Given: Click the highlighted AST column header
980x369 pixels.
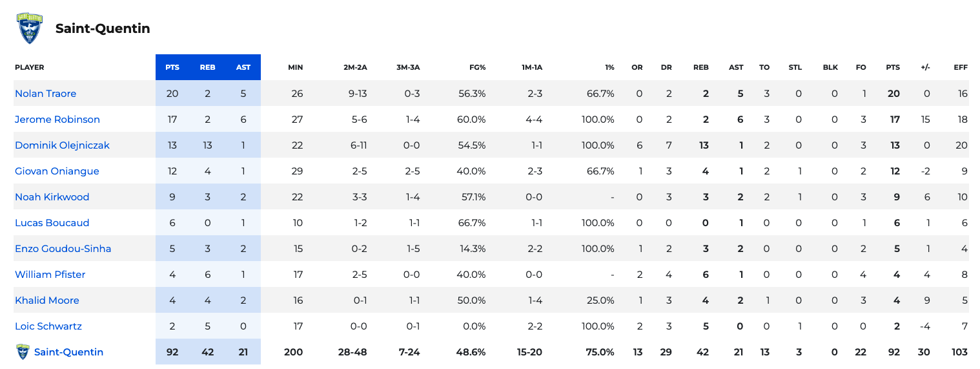Looking at the screenshot, I should coord(243,67).
